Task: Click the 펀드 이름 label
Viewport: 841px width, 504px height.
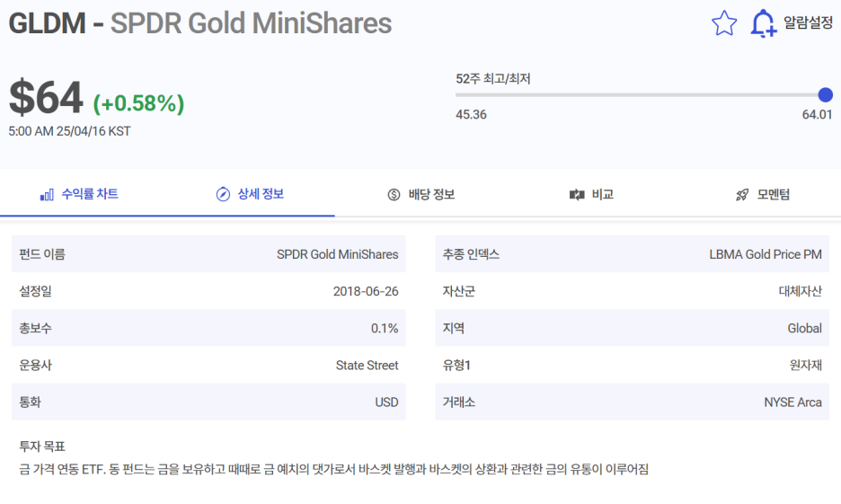Action: 42,254
